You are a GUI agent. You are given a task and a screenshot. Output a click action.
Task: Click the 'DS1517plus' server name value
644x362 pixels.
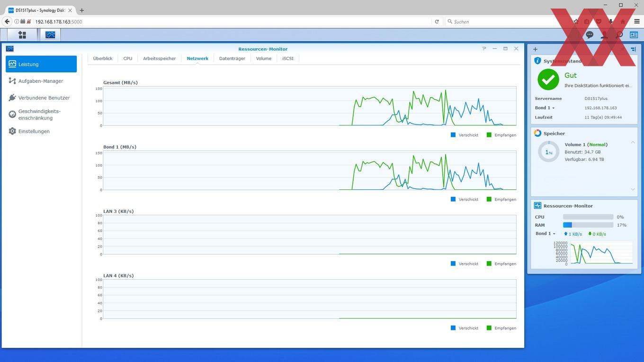tap(596, 99)
